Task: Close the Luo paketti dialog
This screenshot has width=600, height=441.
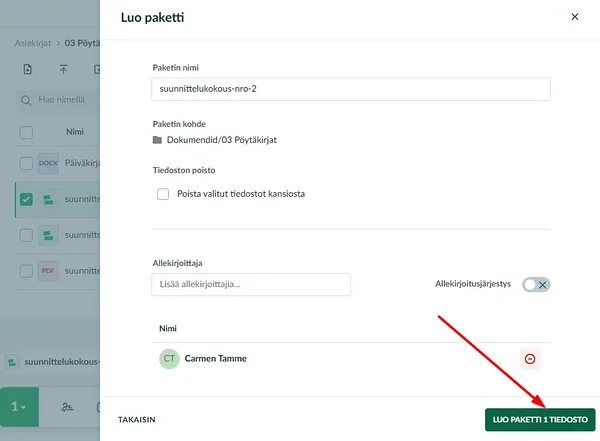Action: coord(574,17)
